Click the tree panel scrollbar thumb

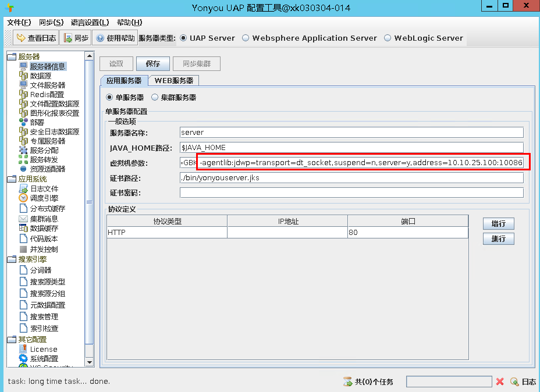pyautogui.click(x=89, y=202)
